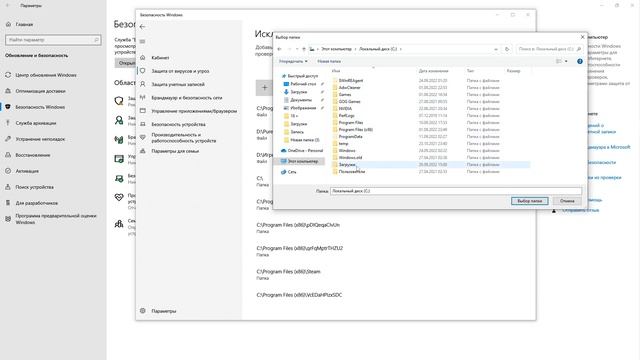This screenshot has width=640, height=360.
Task: Confirm with the Выбор папки button
Action: click(x=529, y=201)
